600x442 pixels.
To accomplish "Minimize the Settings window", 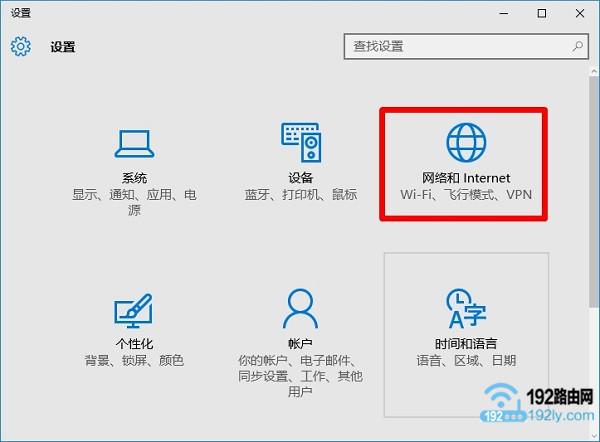I will click(x=504, y=13).
